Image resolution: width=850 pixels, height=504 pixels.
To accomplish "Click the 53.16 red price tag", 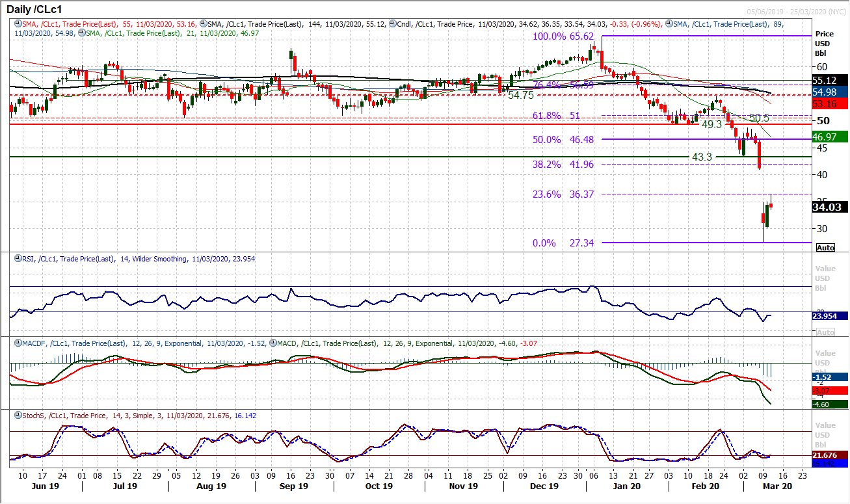I will [x=829, y=104].
